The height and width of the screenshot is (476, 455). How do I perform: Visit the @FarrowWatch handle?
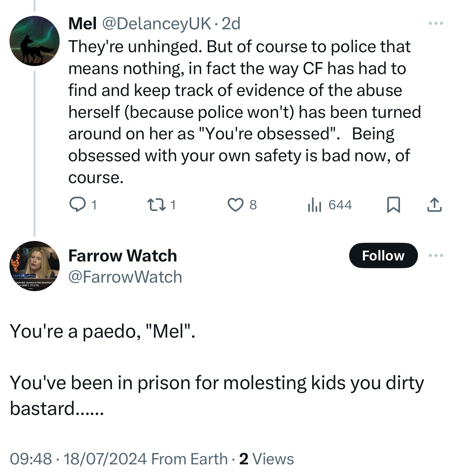point(125,277)
